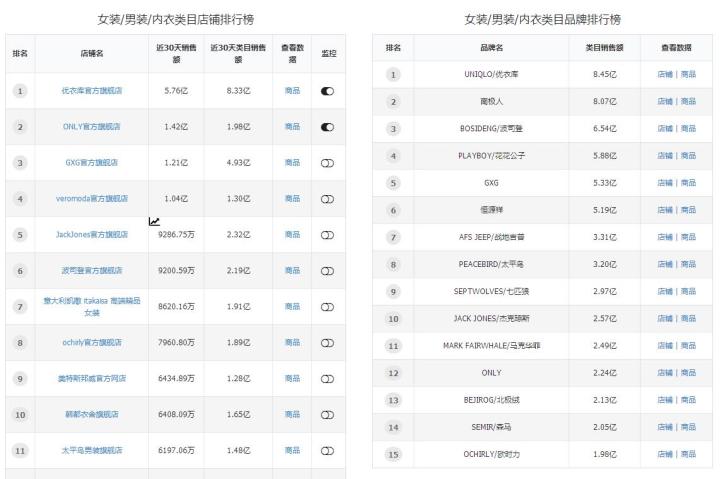Click the 监控 column header
Viewport: 720px width, 479px height.
[329, 53]
